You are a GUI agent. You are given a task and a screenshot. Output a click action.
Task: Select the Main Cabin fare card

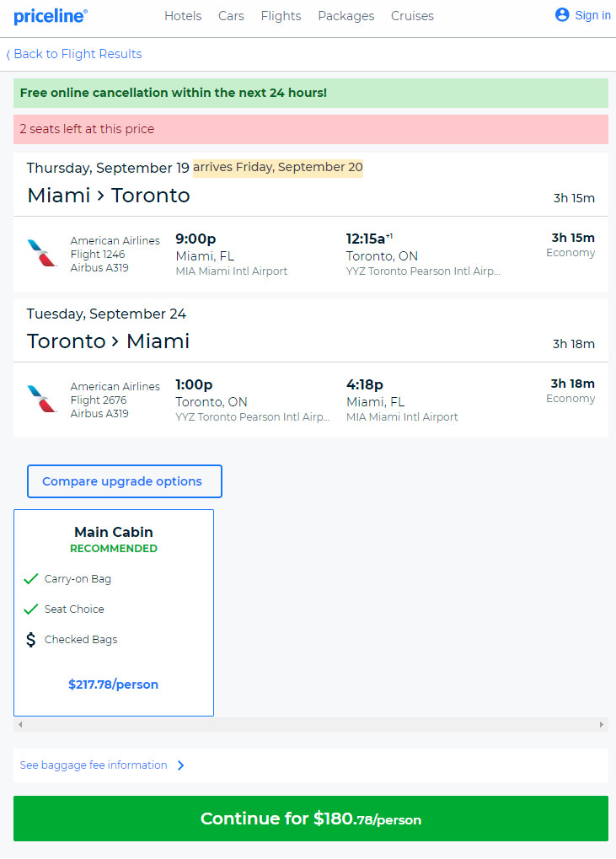[x=114, y=613]
